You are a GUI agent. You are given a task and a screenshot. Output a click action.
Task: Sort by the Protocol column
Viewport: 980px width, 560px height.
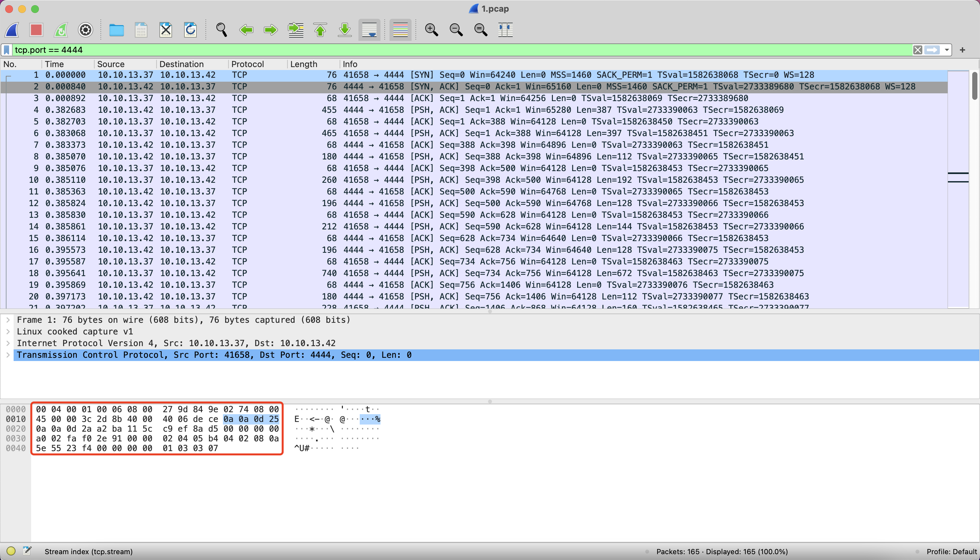point(258,64)
